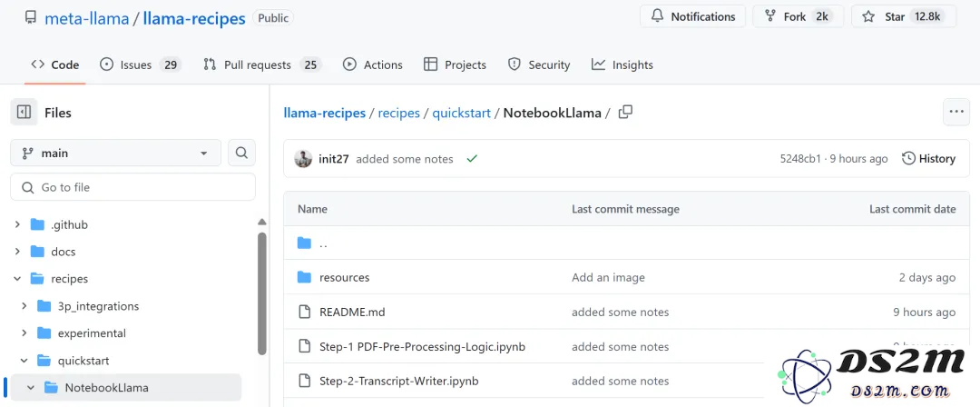Expand the .github folder chevron
The height and width of the screenshot is (407, 980).
tap(17, 224)
